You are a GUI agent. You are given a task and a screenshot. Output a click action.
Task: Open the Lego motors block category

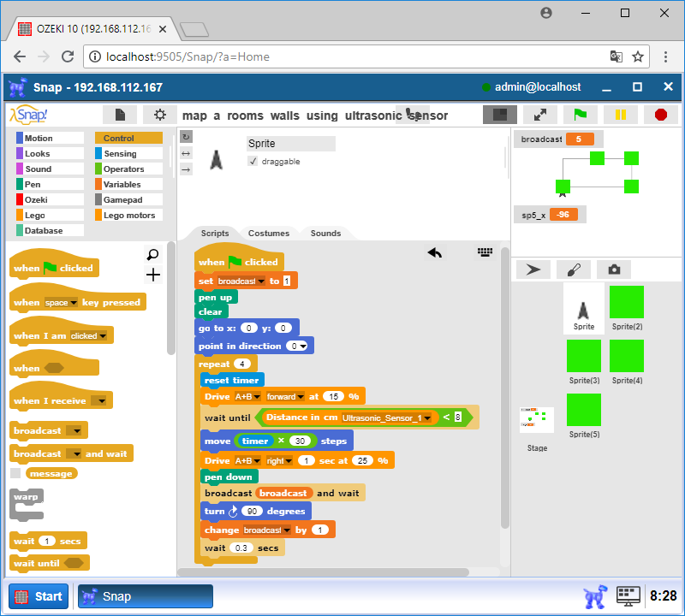point(129,216)
